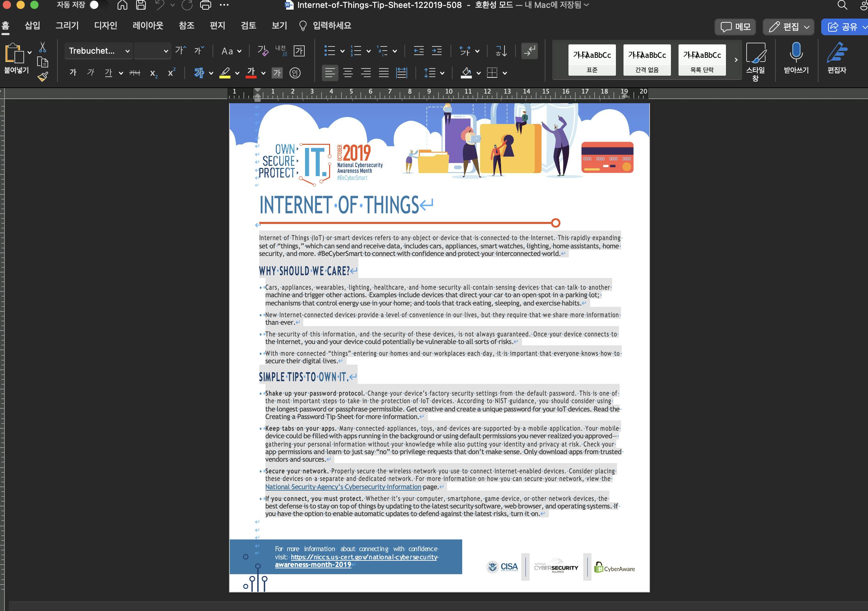Click the Print icon in title bar
Image resolution: width=868 pixels, height=611 pixels.
pos(205,5)
